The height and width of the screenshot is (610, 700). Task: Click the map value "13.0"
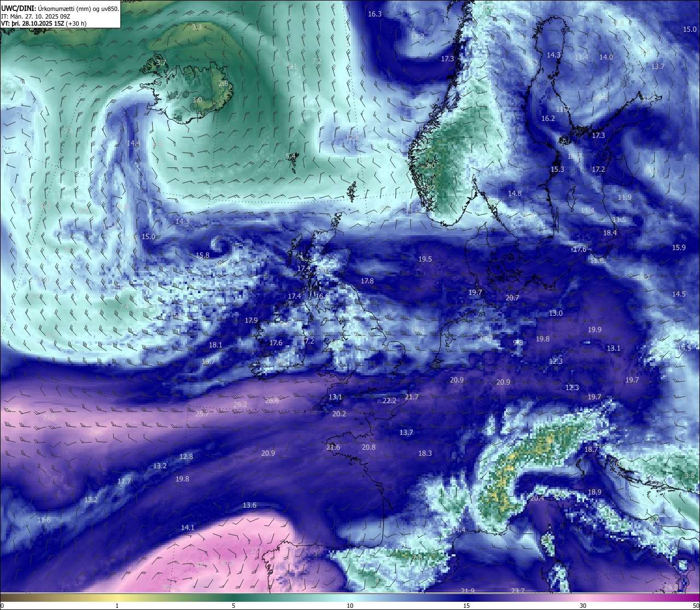(x=556, y=313)
